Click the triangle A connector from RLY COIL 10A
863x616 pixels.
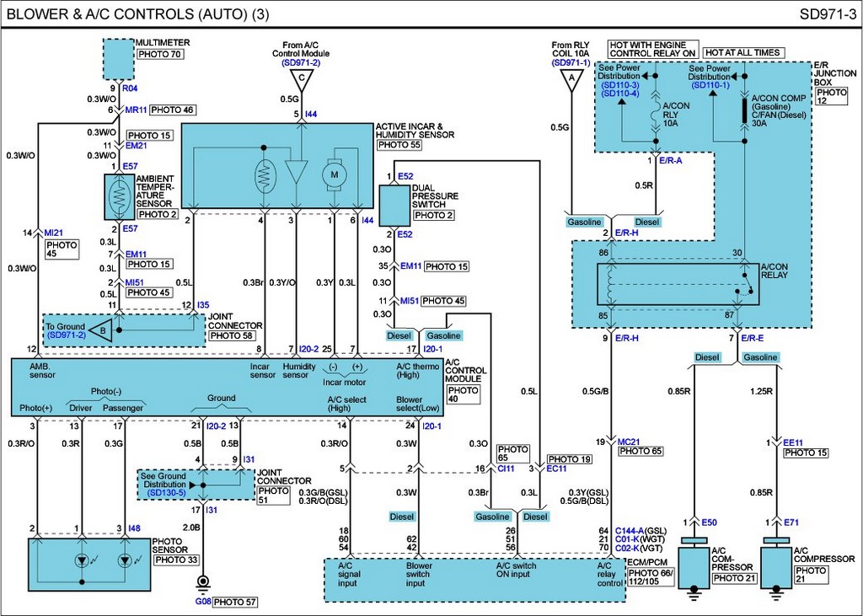coord(572,80)
